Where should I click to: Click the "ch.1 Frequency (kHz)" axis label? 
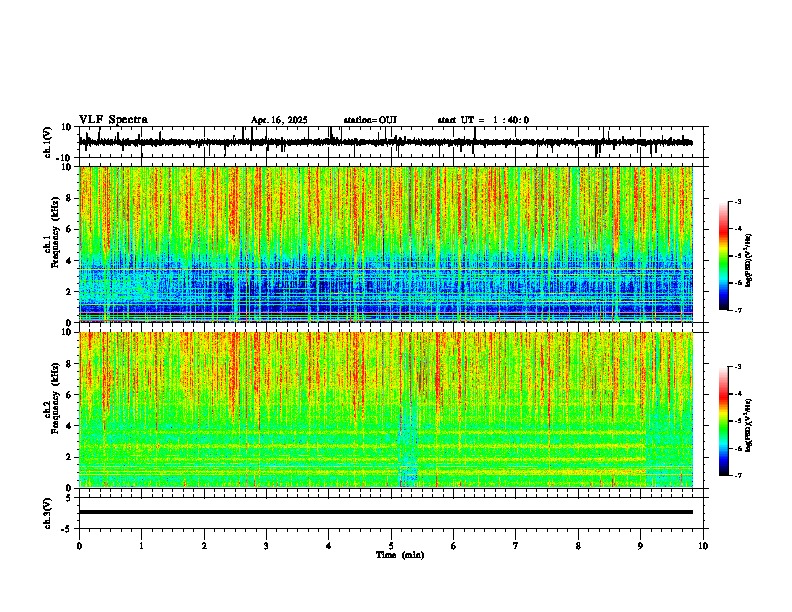[51, 232]
